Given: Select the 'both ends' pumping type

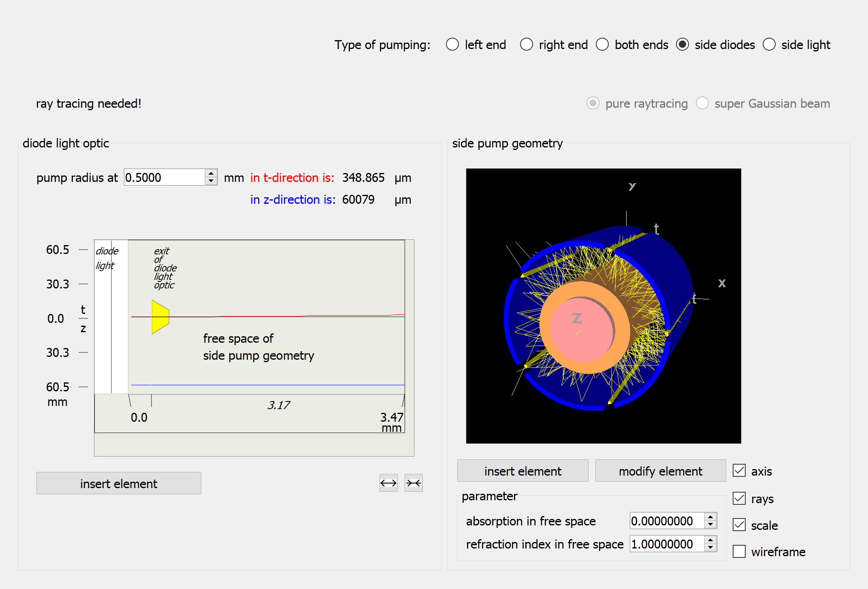Looking at the screenshot, I should [602, 45].
